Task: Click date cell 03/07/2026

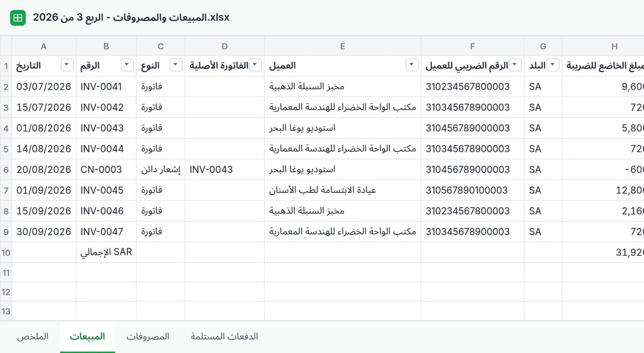Action: [x=44, y=87]
